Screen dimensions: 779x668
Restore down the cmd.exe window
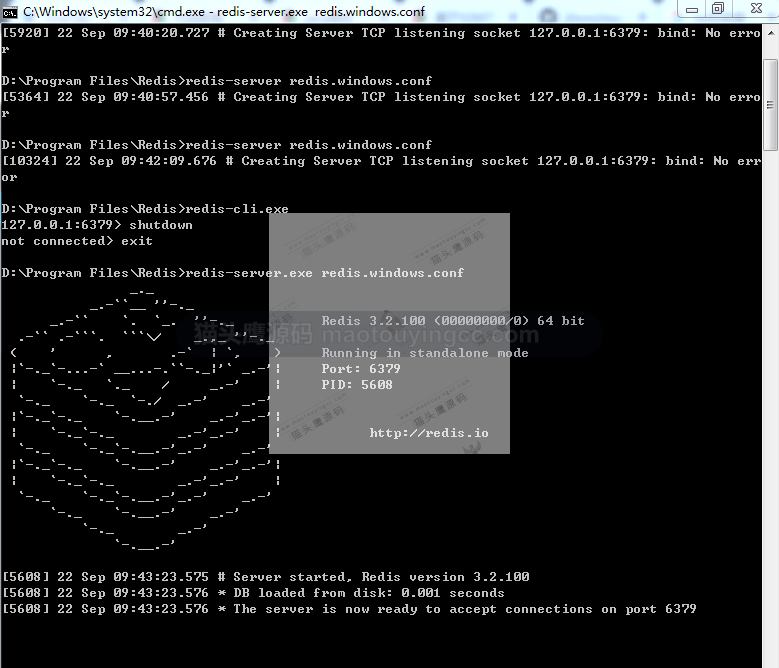pos(718,8)
